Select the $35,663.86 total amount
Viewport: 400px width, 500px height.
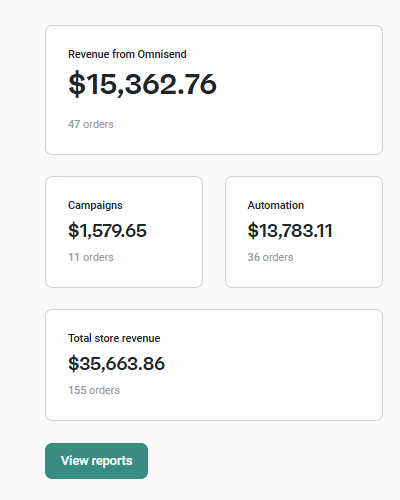[116, 364]
